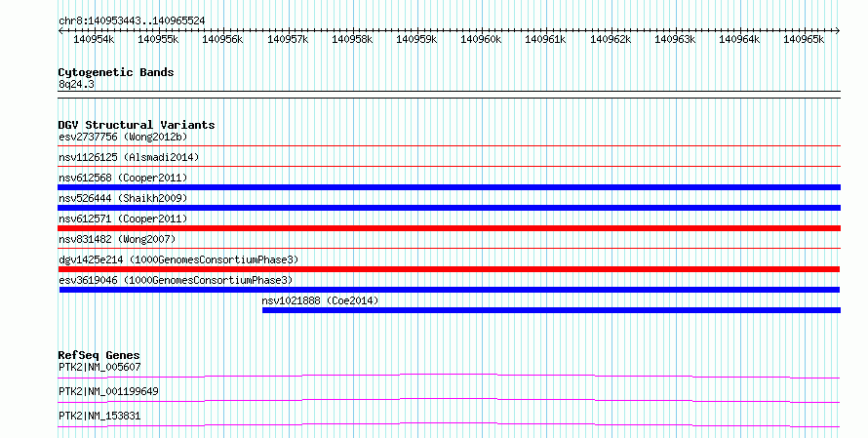The width and height of the screenshot is (868, 438).
Task: Open variant nsv526444 (Shaikh2009) label
Action: coord(123,198)
